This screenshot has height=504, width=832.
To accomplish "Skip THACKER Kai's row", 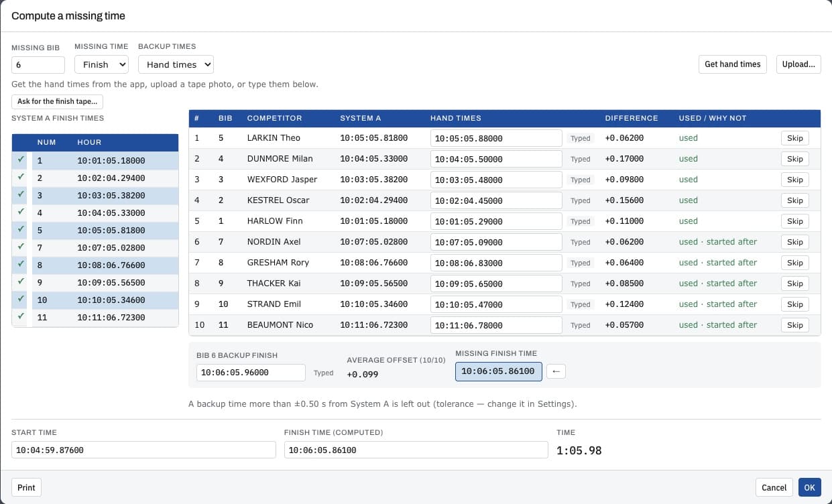I will tap(794, 283).
